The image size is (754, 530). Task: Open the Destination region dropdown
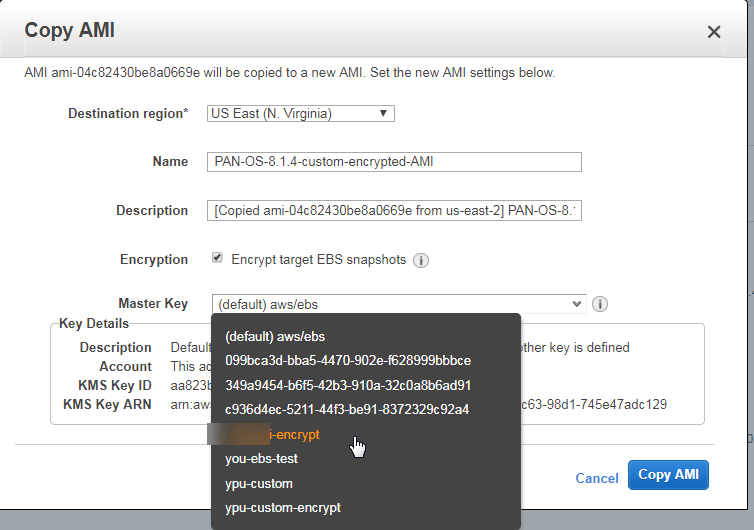300,114
